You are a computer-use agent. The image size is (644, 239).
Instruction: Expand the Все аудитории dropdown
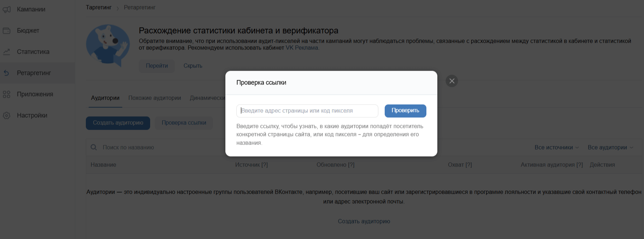pyautogui.click(x=610, y=147)
